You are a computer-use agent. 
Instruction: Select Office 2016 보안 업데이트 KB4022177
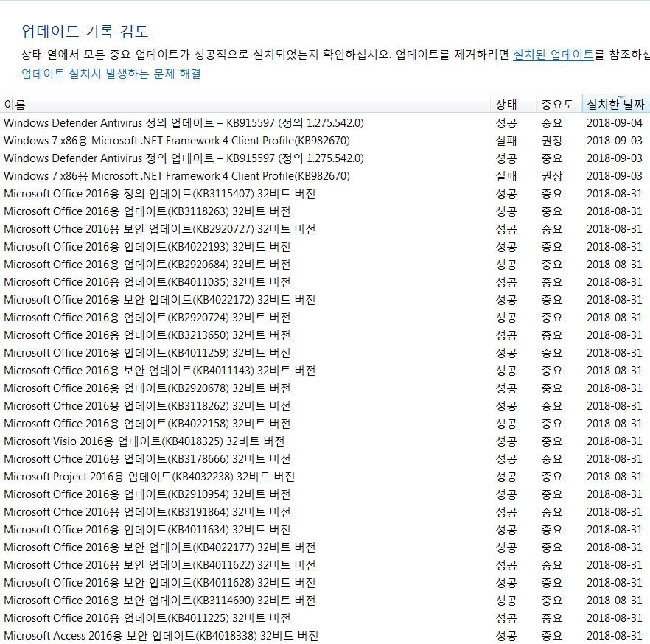(x=325, y=547)
